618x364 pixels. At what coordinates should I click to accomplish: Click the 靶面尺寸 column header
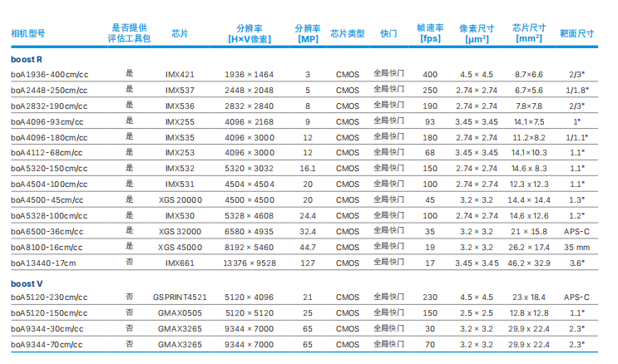[x=576, y=33]
